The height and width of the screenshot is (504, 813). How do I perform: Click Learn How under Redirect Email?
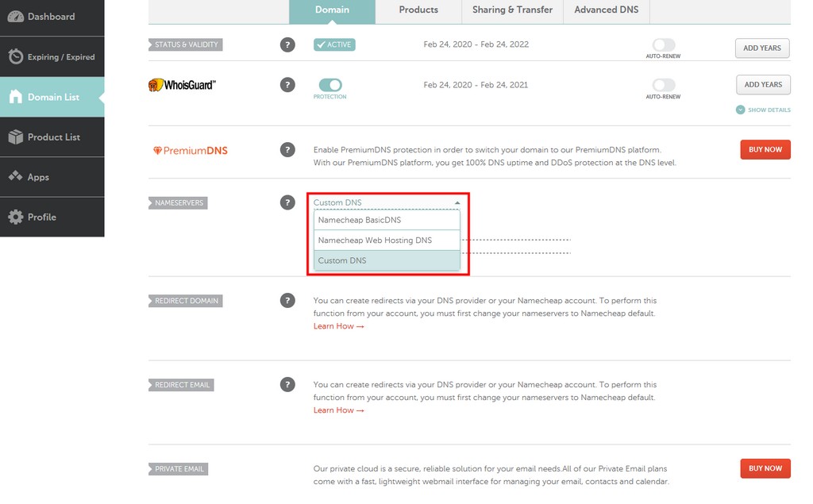tap(334, 410)
